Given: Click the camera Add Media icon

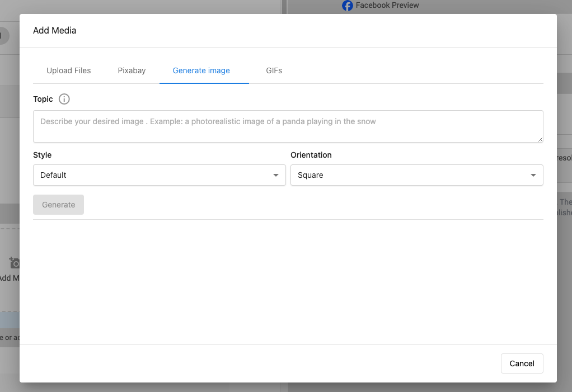Looking at the screenshot, I should tap(15, 262).
